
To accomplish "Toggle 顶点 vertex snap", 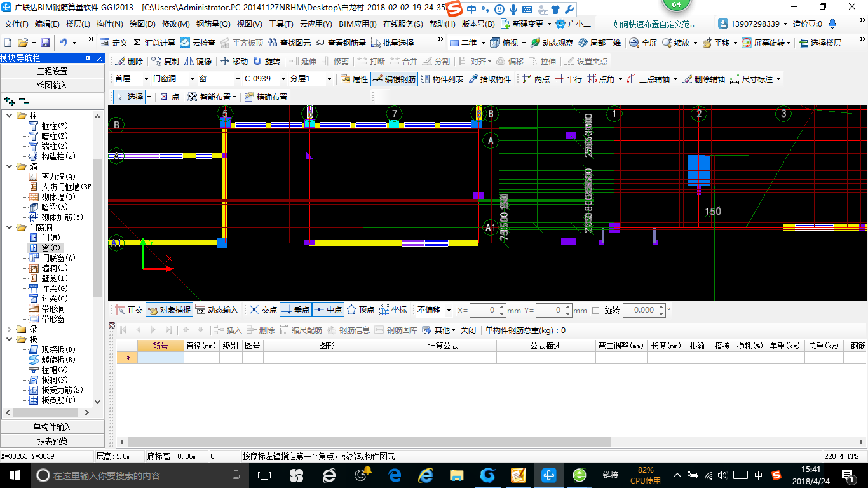I will [360, 310].
